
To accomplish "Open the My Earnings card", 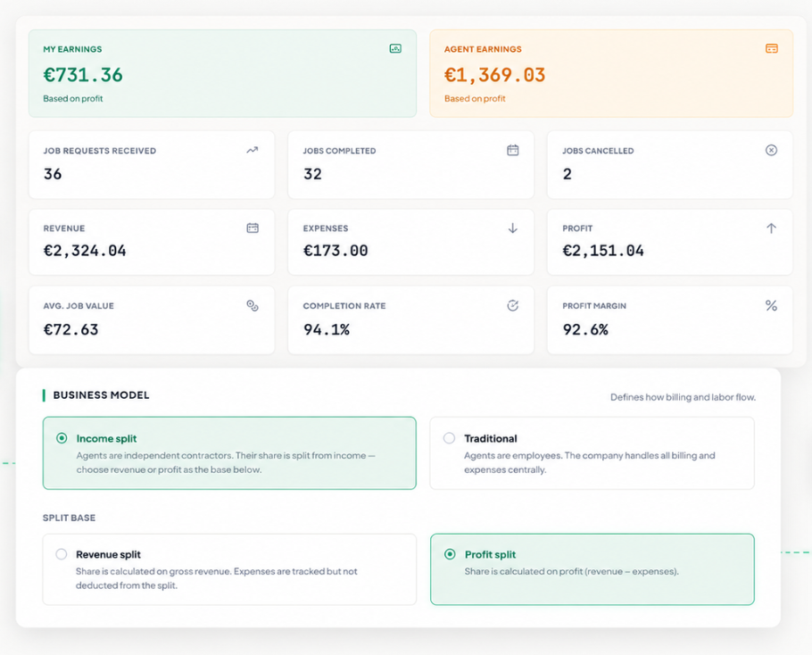I will pos(223,73).
